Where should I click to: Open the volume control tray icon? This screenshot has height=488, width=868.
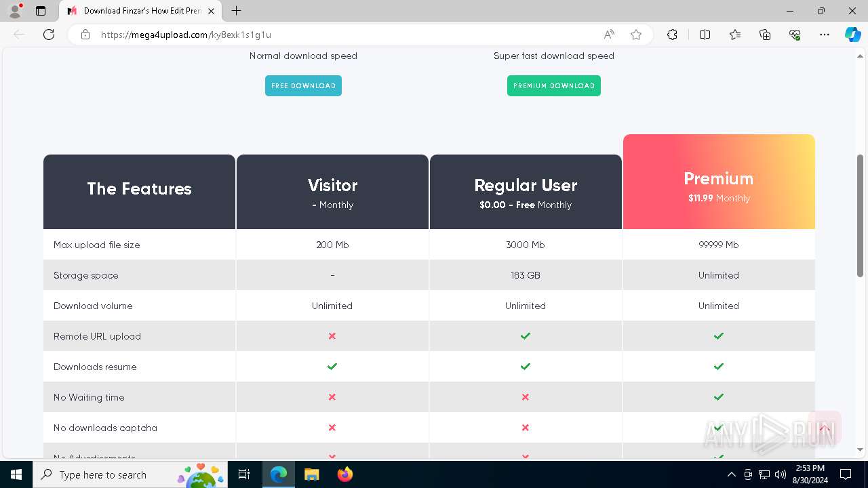pos(781,474)
